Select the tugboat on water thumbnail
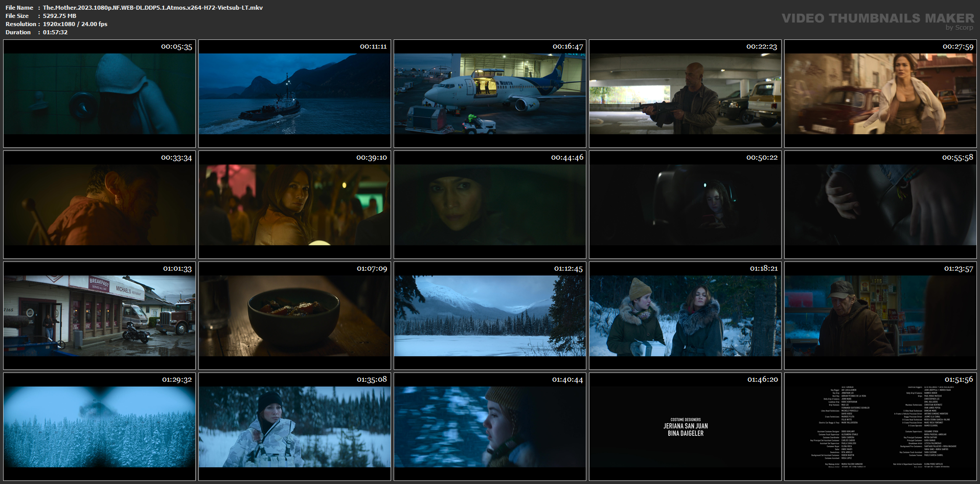The width and height of the screenshot is (980, 484). pos(294,94)
